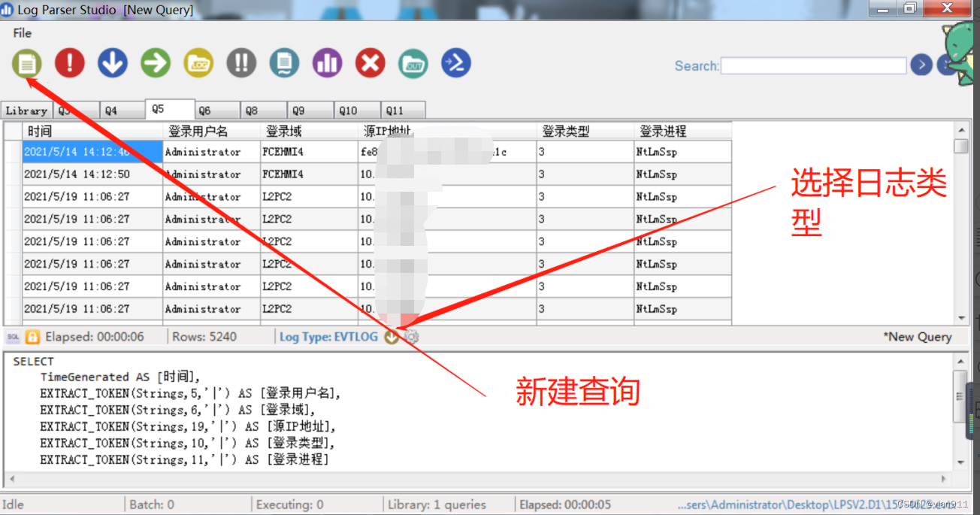This screenshot has width=980, height=515.
Task: Create a new query with the green document icon
Action: tap(27, 63)
